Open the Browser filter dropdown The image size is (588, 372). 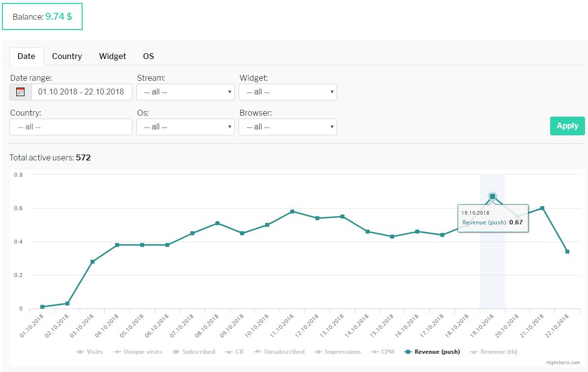click(288, 127)
